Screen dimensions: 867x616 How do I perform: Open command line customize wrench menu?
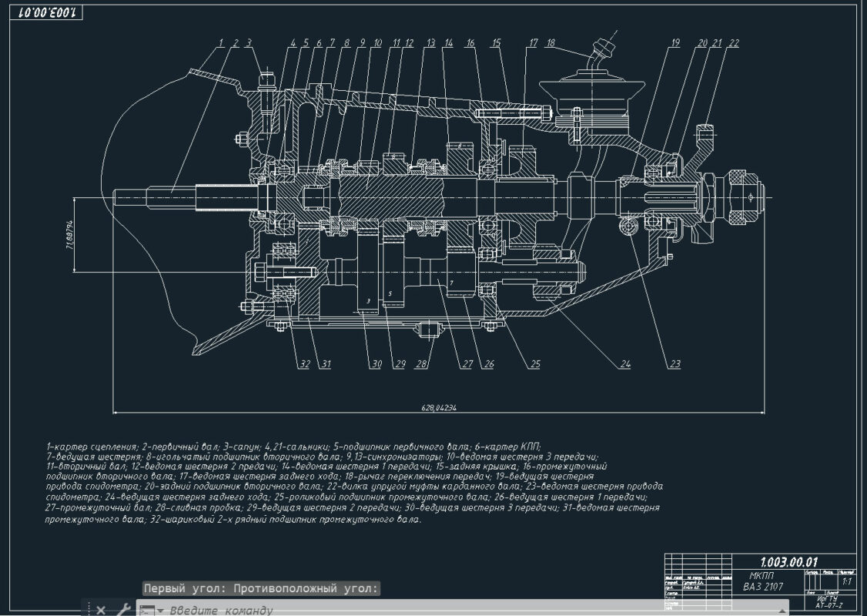(122, 610)
